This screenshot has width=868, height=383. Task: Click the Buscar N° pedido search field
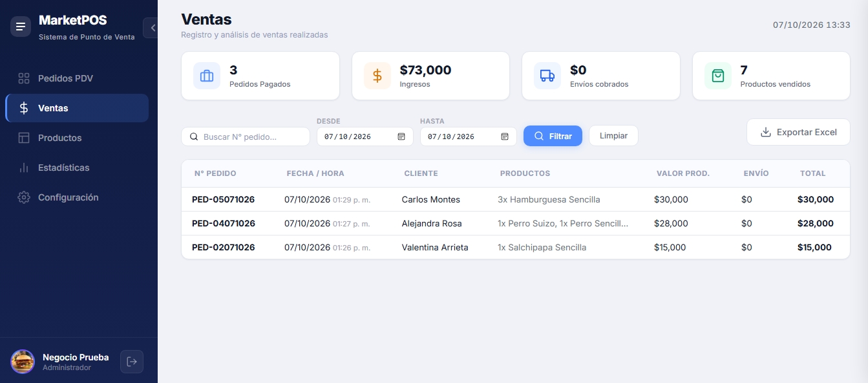(x=246, y=137)
